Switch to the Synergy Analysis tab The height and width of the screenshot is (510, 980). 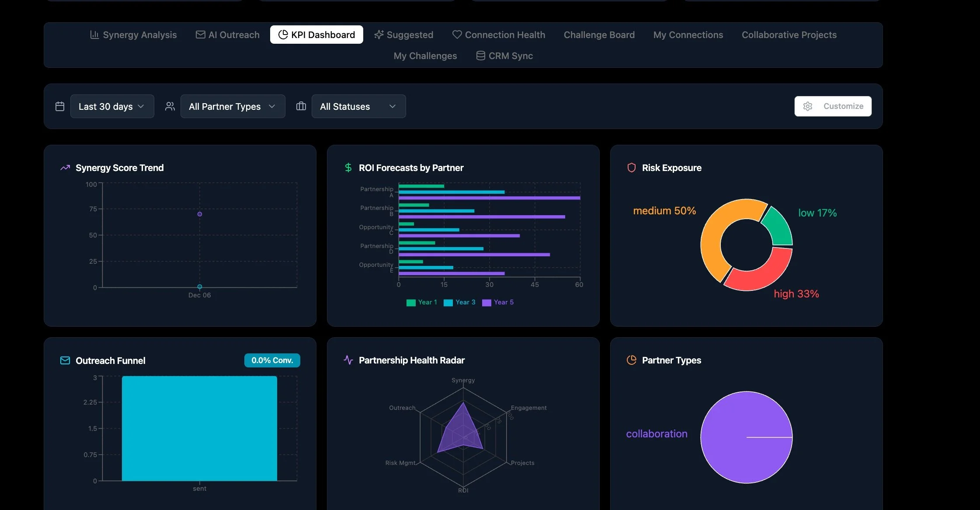(133, 35)
